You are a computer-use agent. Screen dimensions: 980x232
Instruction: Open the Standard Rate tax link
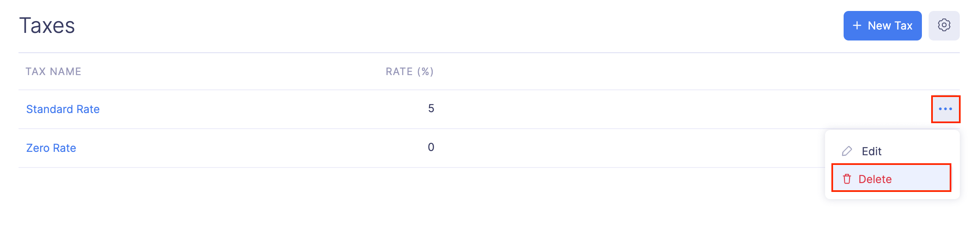click(63, 109)
